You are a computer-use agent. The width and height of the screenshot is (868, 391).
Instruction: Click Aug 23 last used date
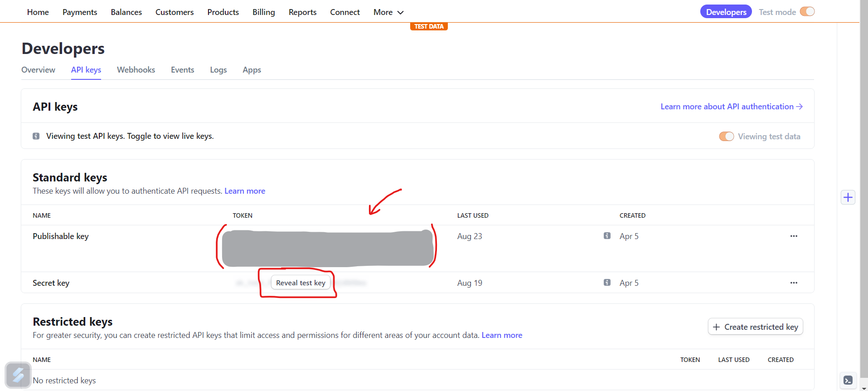tap(470, 236)
